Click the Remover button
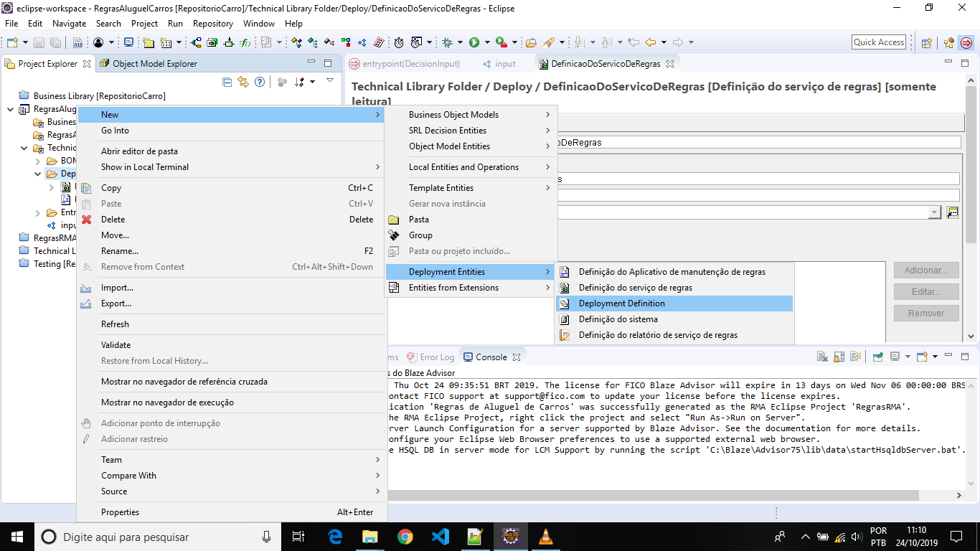 click(x=927, y=313)
